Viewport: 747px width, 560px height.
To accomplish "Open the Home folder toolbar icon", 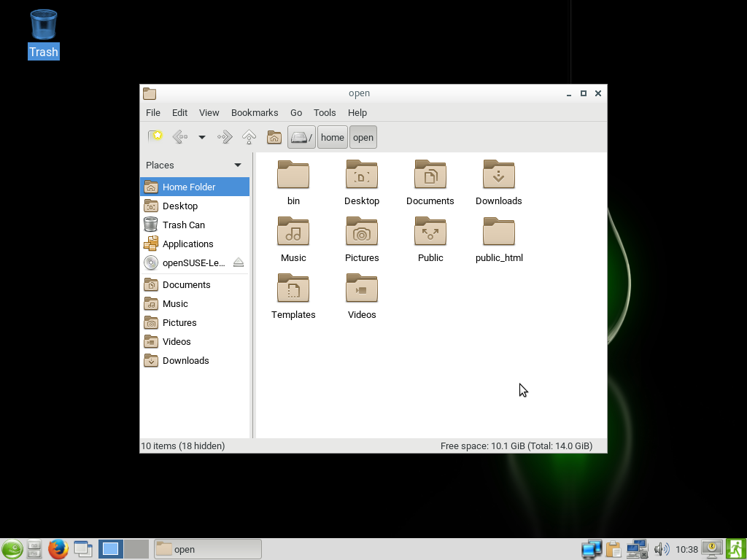I will pyautogui.click(x=274, y=136).
